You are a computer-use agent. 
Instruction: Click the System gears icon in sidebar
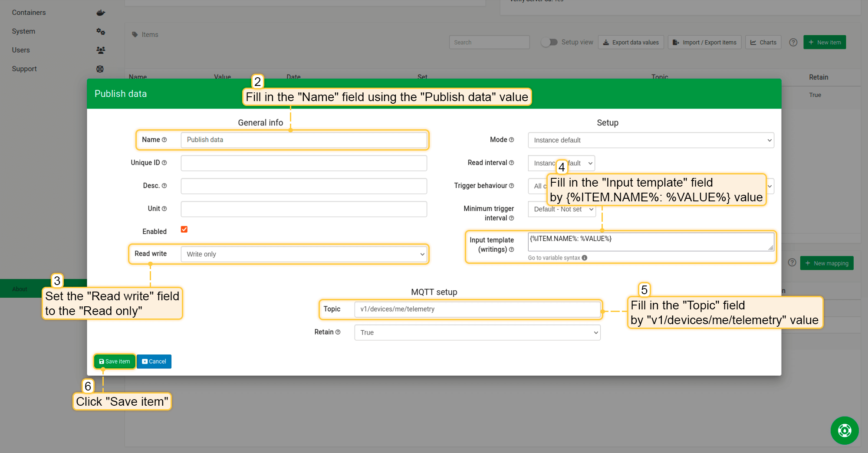pos(101,31)
